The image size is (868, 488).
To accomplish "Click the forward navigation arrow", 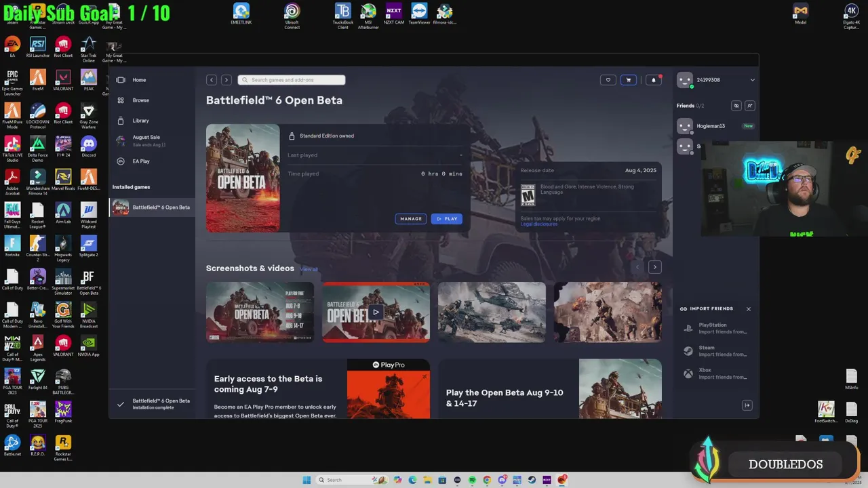I will [x=226, y=80].
